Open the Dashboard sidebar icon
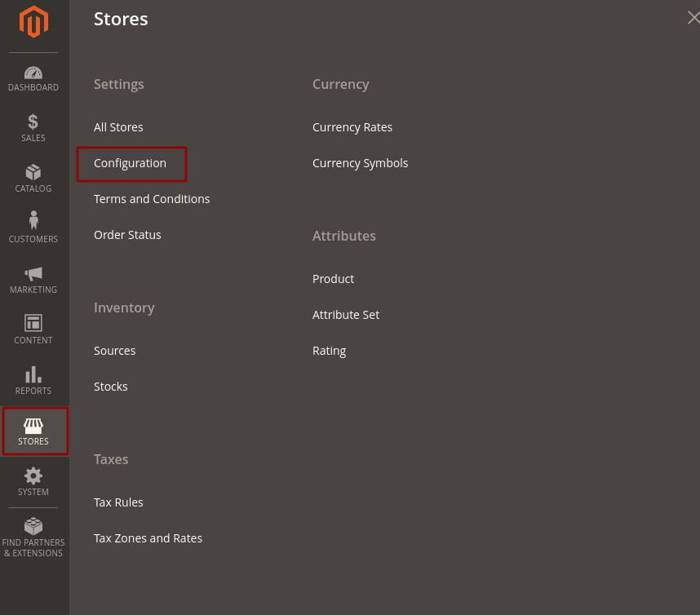This screenshot has width=700, height=615. 33,73
